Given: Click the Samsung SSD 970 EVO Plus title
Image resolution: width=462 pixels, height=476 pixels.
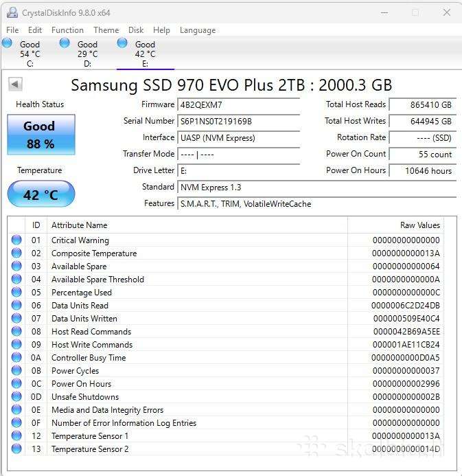Looking at the screenshot, I should [231, 85].
